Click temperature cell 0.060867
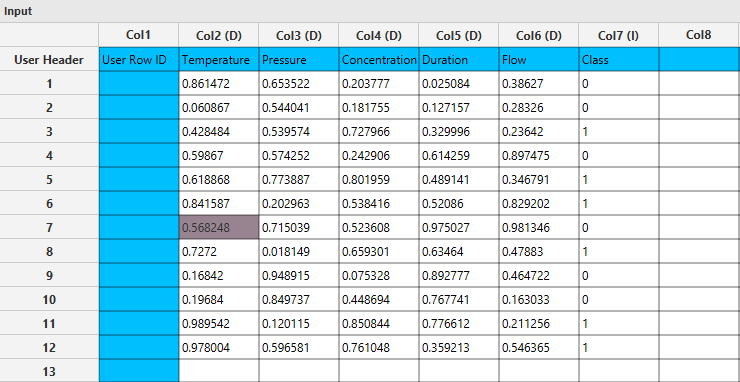Viewport: 740px width, 382px height. (219, 108)
